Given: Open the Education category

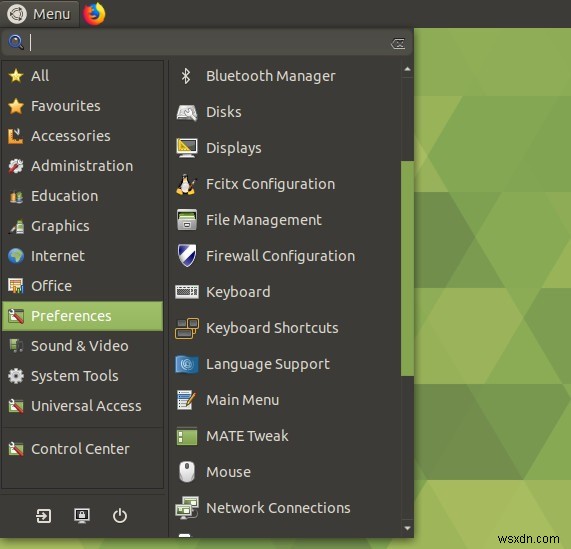Looking at the screenshot, I should click(x=83, y=196).
